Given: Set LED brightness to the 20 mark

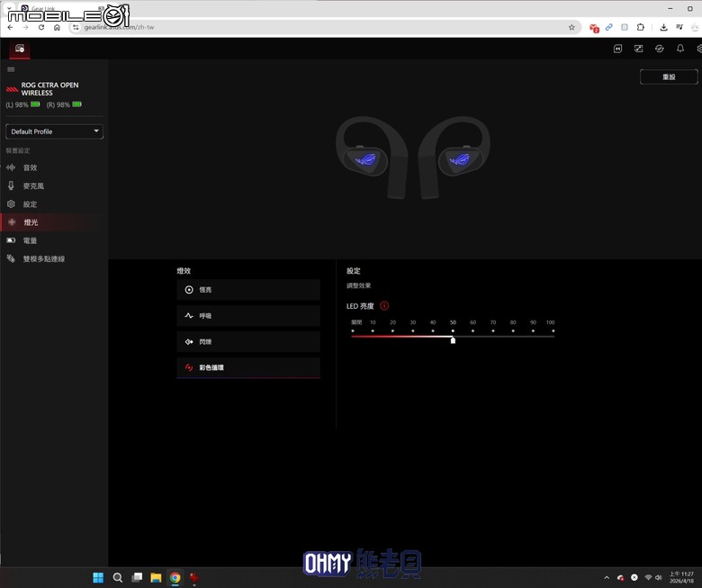Looking at the screenshot, I should click(392, 331).
